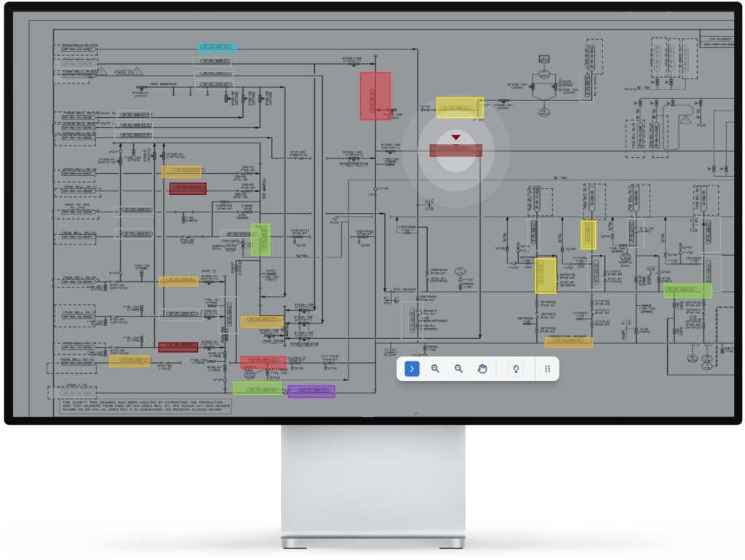Click the yellow highlight above the triangle marker

(x=459, y=108)
